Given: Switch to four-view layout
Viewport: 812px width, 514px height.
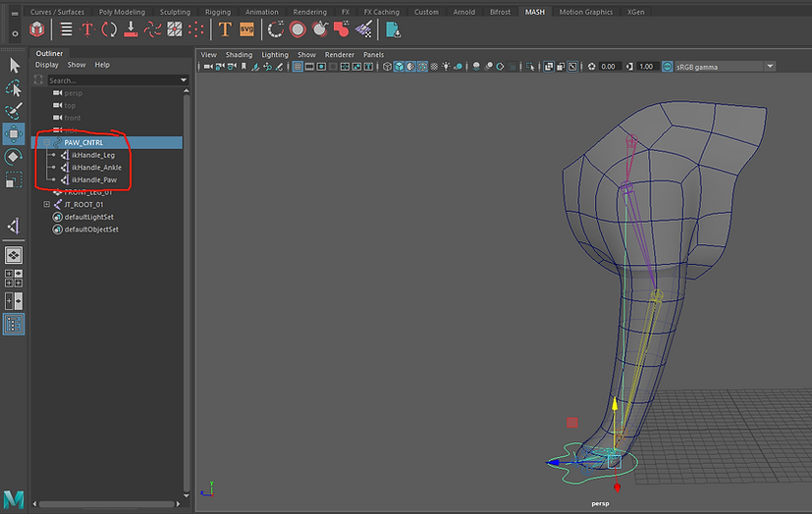Looking at the screenshot, I should click(x=14, y=279).
